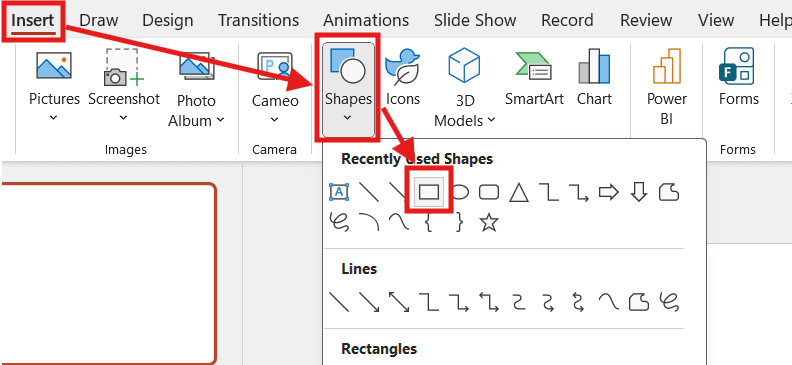The image size is (792, 365).
Task: Click the Recently Used Shapes heading
Action: tap(417, 159)
